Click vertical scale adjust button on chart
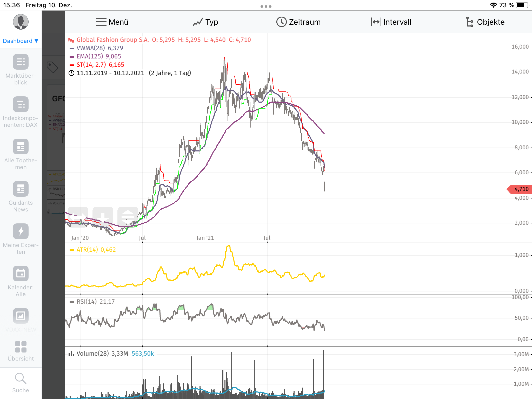 [128, 217]
